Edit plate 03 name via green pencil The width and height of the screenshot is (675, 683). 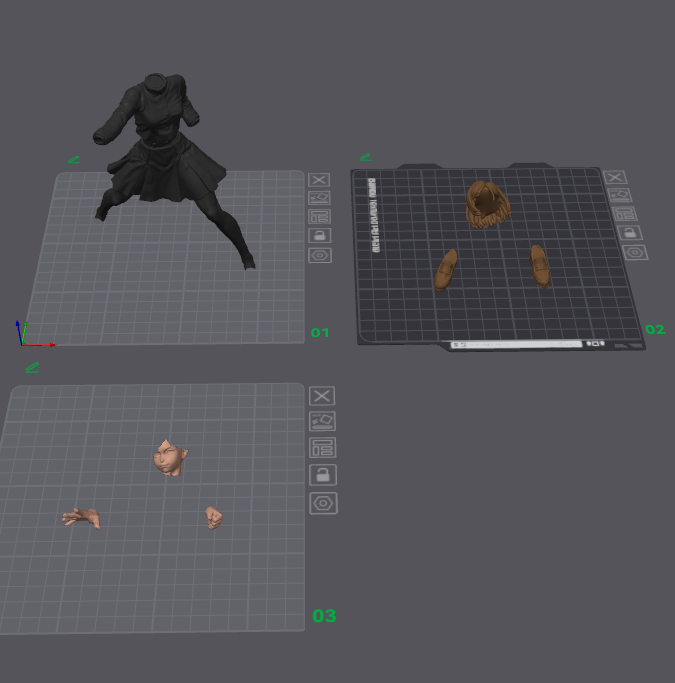(x=32, y=368)
